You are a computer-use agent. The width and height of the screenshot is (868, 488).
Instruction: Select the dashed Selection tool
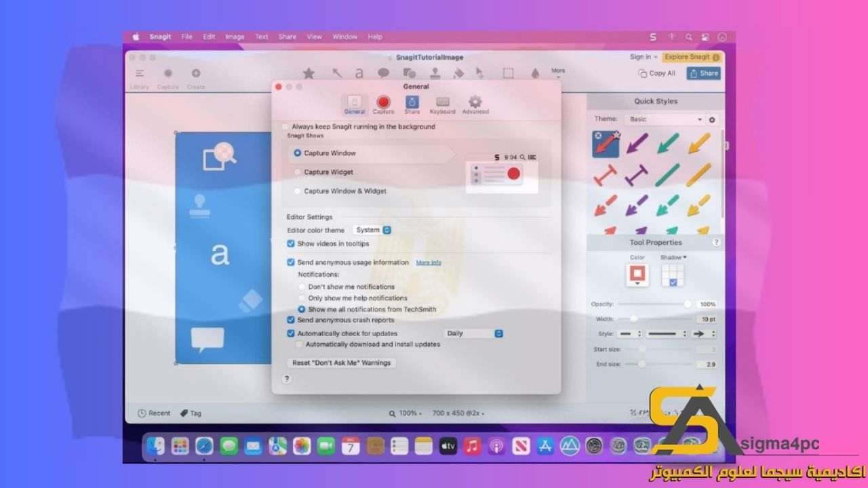[508, 73]
